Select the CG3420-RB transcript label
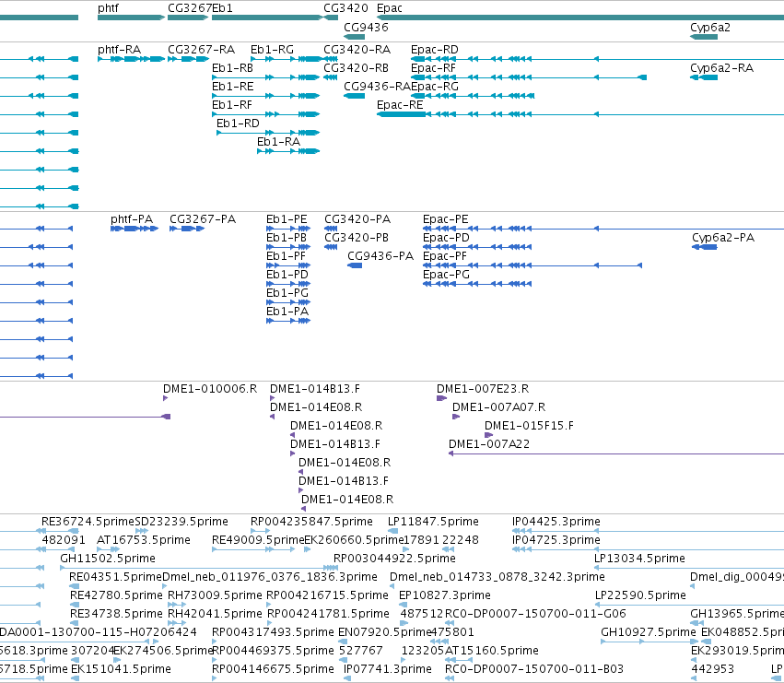This screenshot has width=784, height=683. coord(356,68)
